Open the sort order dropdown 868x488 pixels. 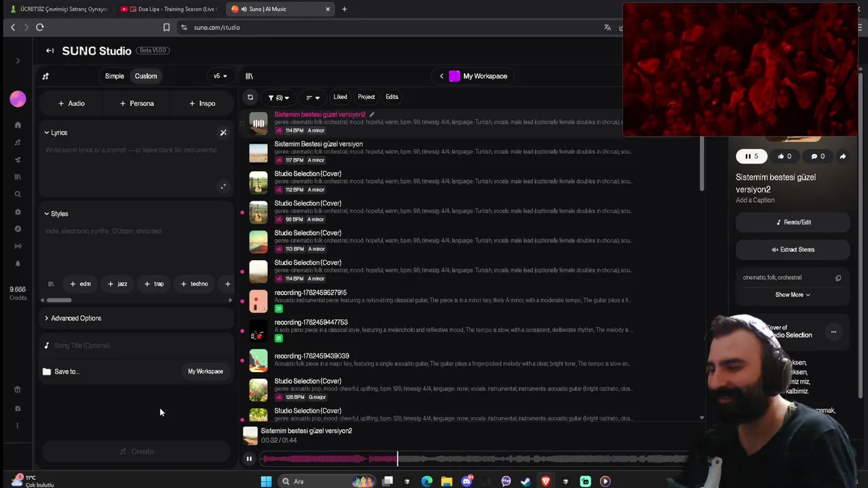pyautogui.click(x=313, y=98)
